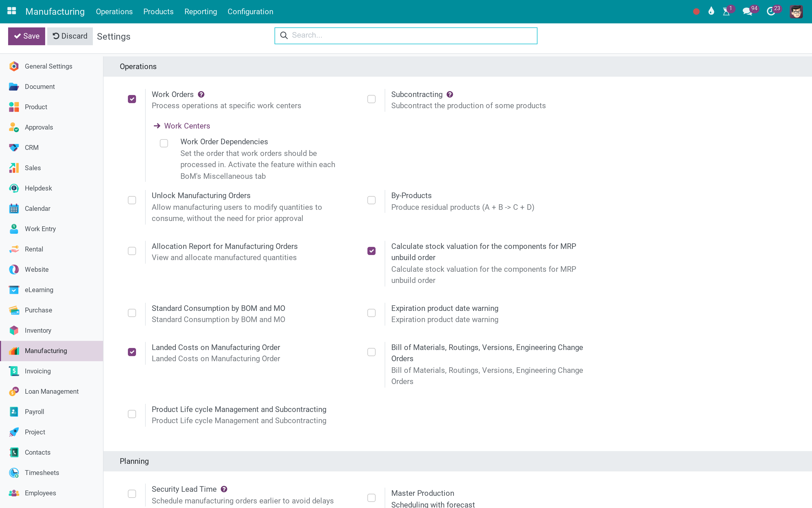Switch to Timesheets settings tab
812x508 pixels.
point(51,473)
